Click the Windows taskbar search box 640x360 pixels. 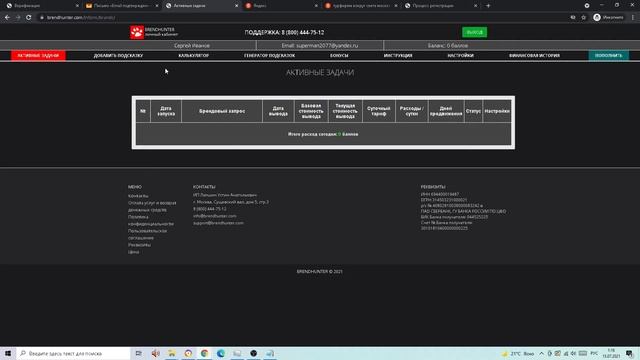[x=73, y=353]
